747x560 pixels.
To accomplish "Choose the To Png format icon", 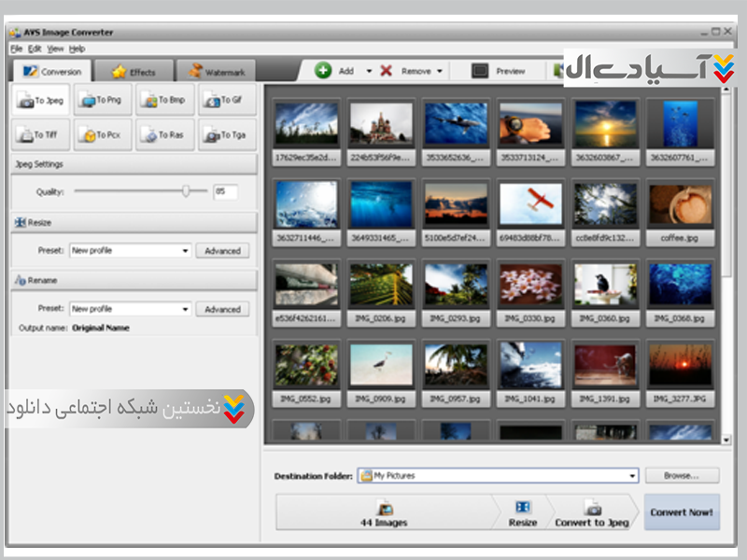I will point(88,100).
